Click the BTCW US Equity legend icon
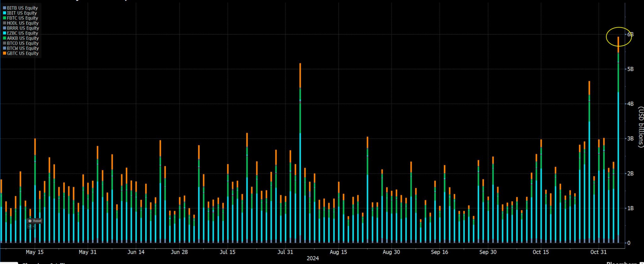Viewport: 644px width, 264px height. coord(4,48)
